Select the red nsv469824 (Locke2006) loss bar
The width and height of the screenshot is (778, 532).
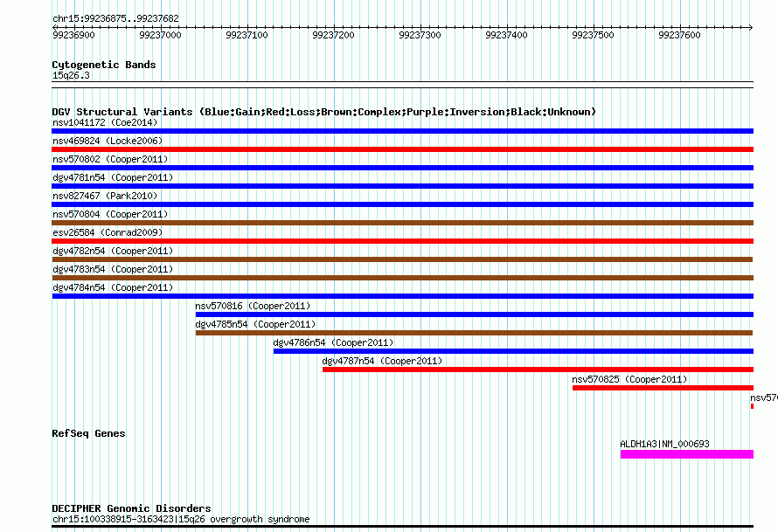coord(402,149)
